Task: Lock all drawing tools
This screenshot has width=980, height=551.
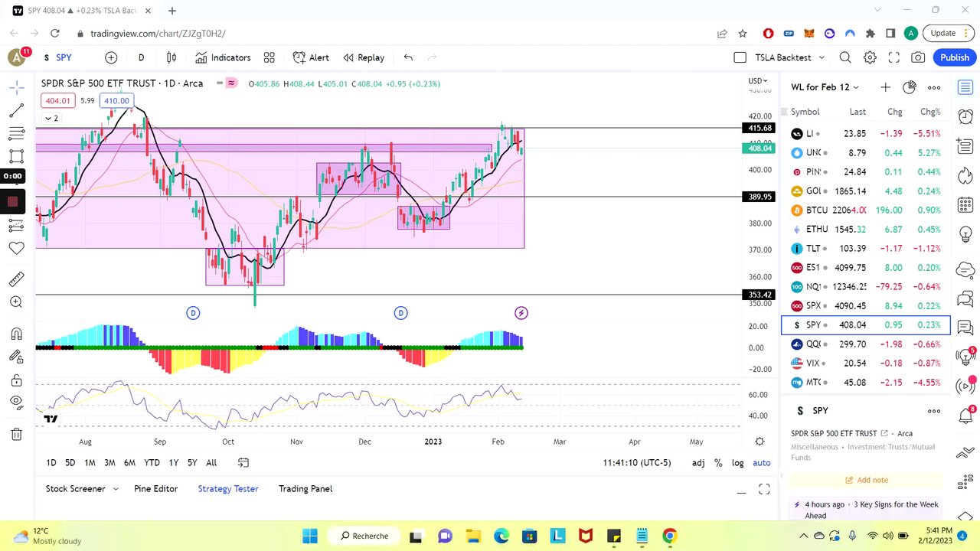Action: [x=16, y=380]
